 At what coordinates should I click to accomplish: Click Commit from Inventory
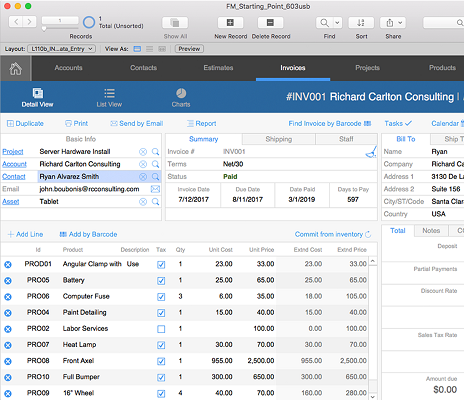point(333,234)
